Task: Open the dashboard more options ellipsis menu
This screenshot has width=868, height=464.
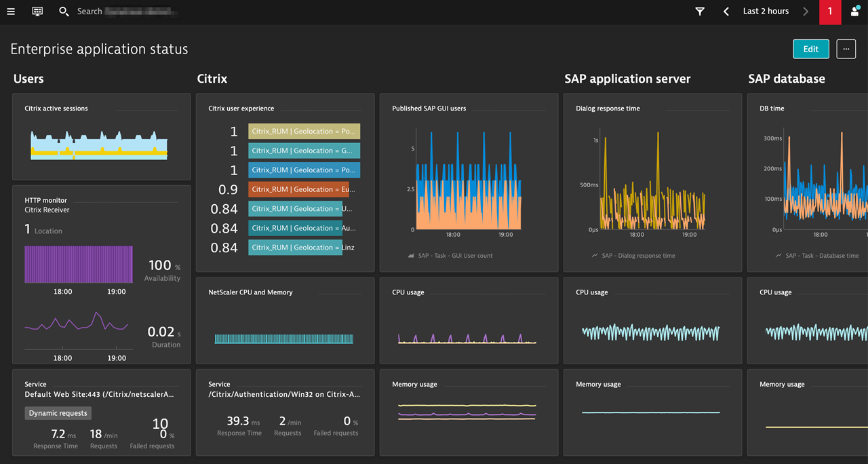Action: [x=846, y=49]
